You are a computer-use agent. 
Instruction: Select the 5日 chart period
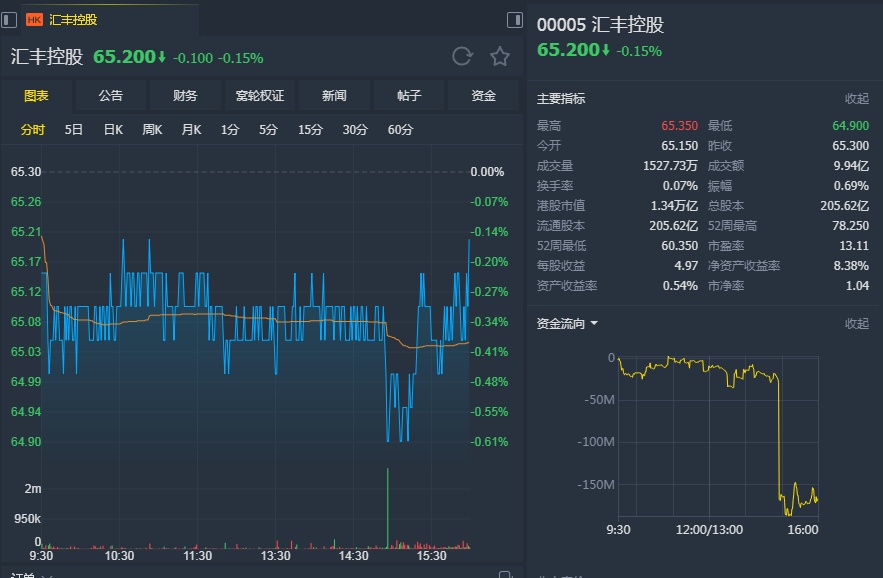tap(74, 130)
